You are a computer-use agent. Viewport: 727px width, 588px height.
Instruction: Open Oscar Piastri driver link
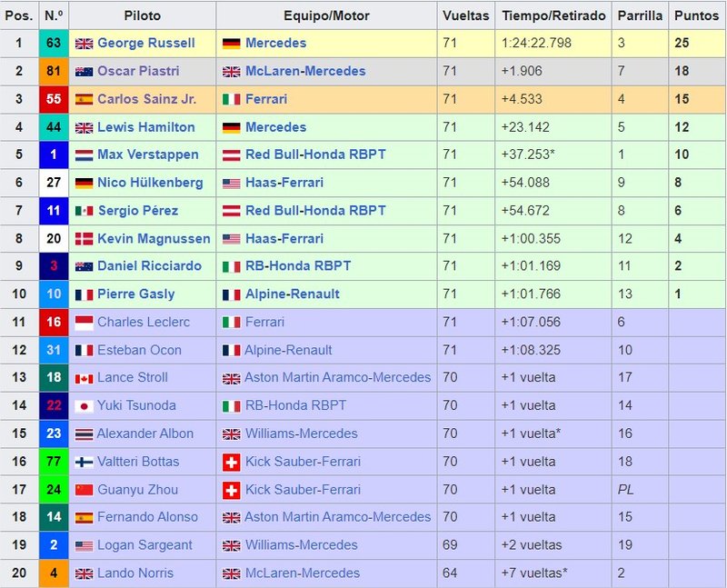138,71
